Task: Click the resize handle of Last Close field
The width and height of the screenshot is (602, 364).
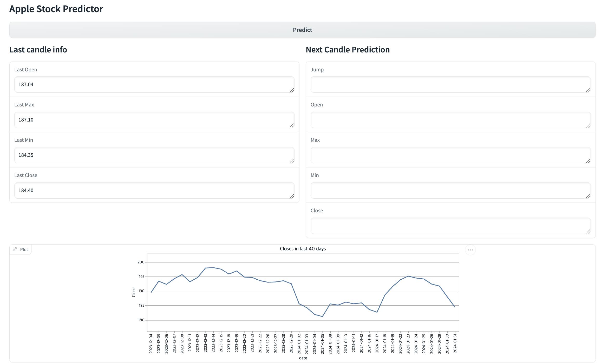Action: [292, 196]
